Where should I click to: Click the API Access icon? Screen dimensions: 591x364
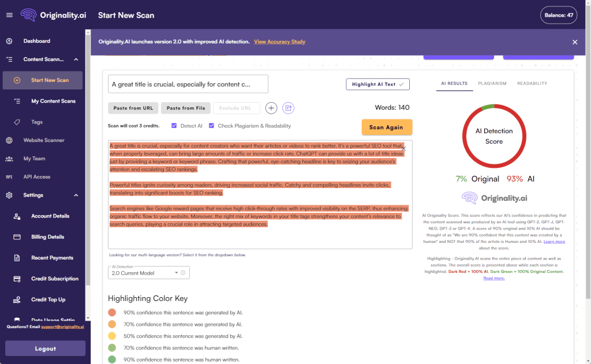[9, 177]
